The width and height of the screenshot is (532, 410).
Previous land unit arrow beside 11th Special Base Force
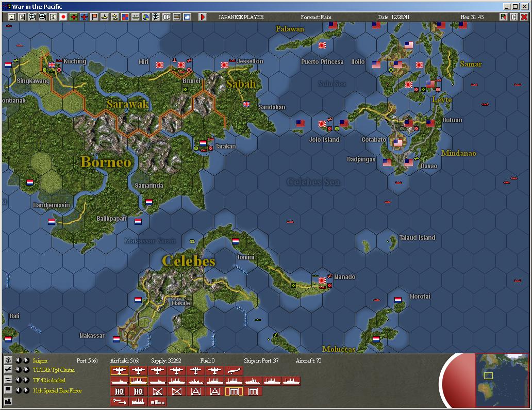pyautogui.click(x=18, y=390)
